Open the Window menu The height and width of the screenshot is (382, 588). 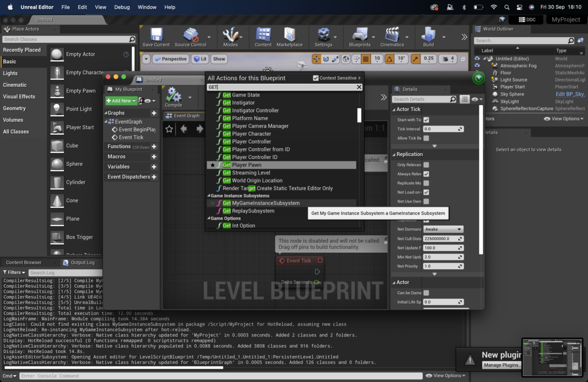click(x=147, y=7)
